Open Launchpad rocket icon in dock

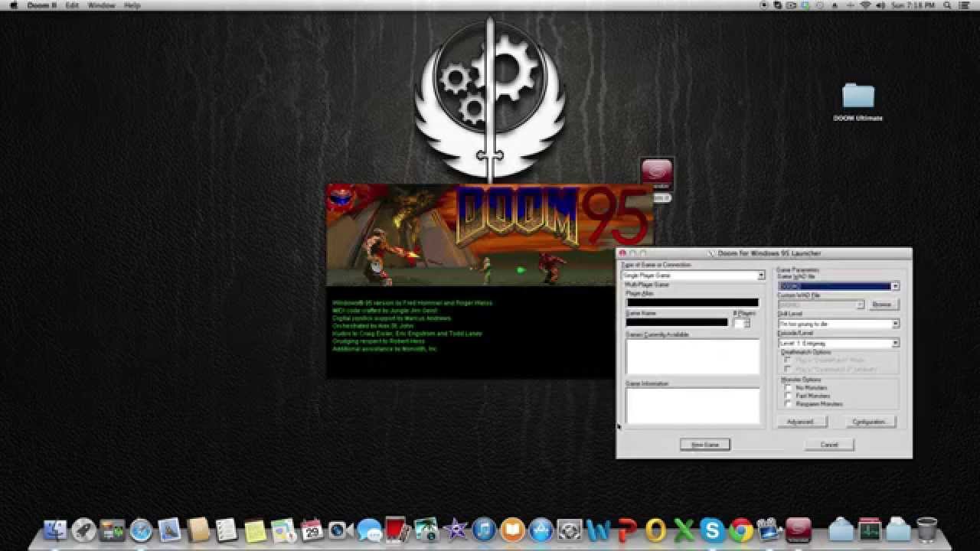click(83, 530)
